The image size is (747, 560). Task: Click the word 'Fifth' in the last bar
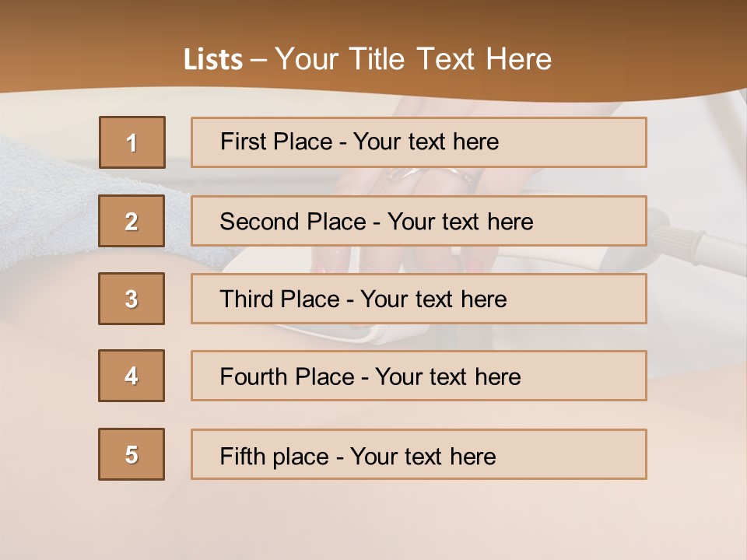click(x=243, y=456)
